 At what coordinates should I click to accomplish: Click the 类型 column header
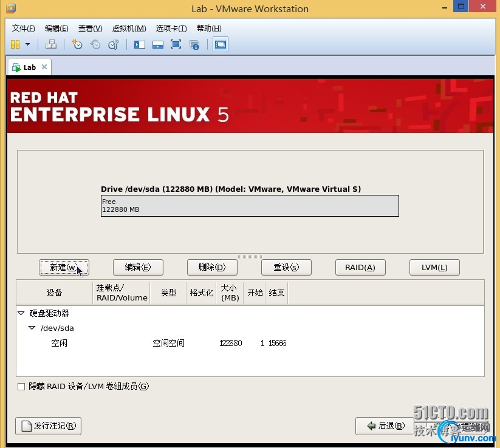tap(168, 293)
